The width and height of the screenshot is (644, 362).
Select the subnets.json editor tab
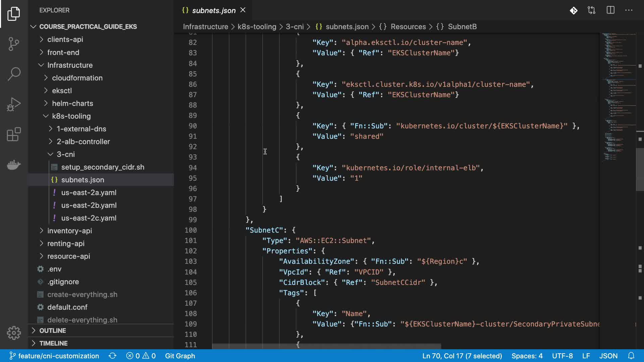[x=214, y=10]
